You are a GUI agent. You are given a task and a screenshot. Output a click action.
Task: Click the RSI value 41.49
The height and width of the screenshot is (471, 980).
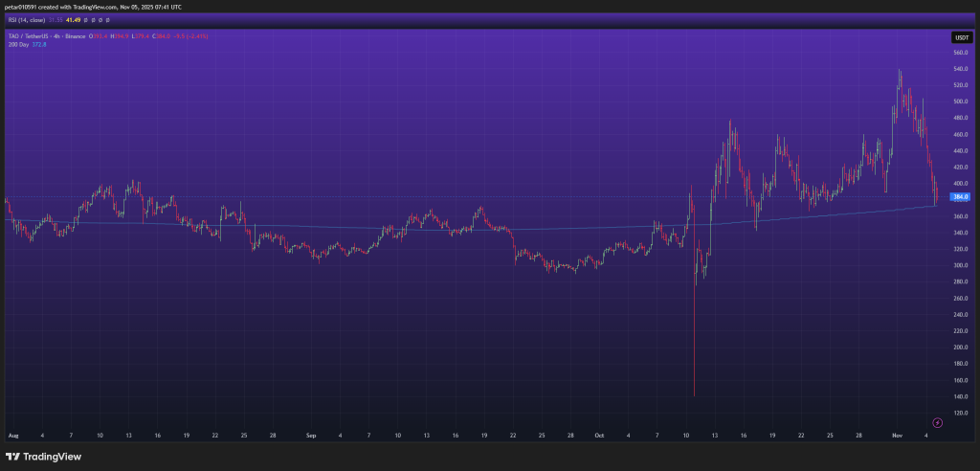pos(74,19)
